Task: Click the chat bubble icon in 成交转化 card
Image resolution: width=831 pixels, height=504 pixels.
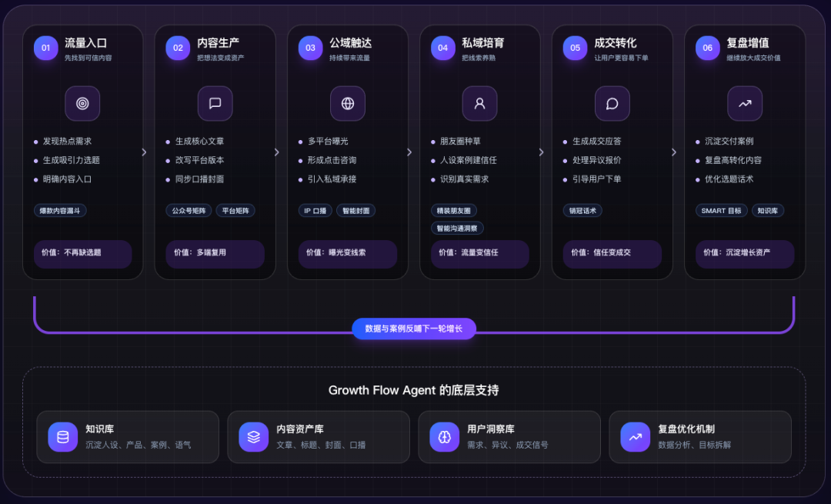Action: click(x=612, y=103)
